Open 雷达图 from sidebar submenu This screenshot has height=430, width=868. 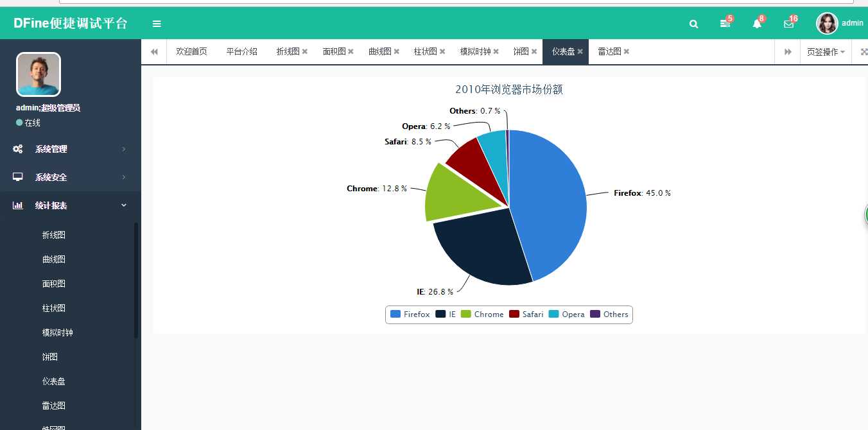(54, 406)
